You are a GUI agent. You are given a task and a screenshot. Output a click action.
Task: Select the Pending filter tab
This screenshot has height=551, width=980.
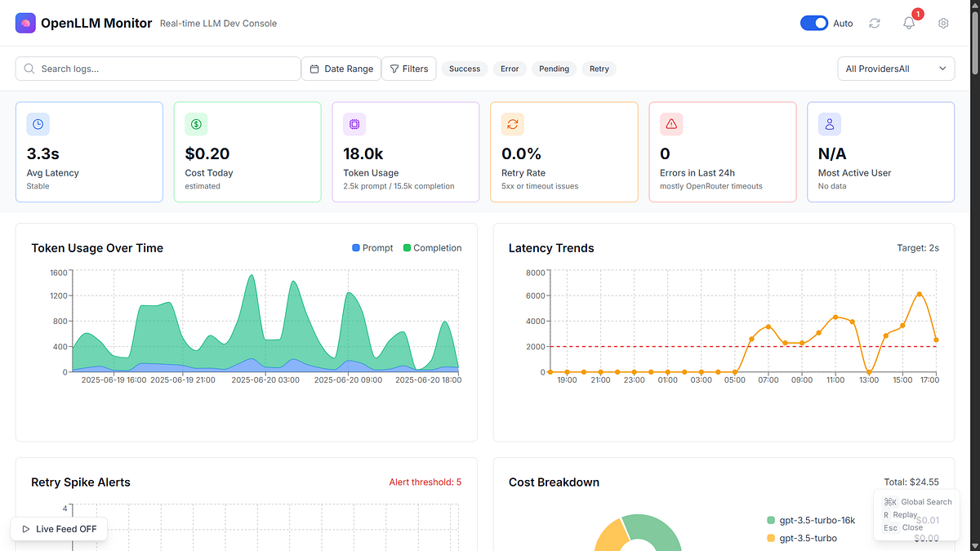click(554, 69)
